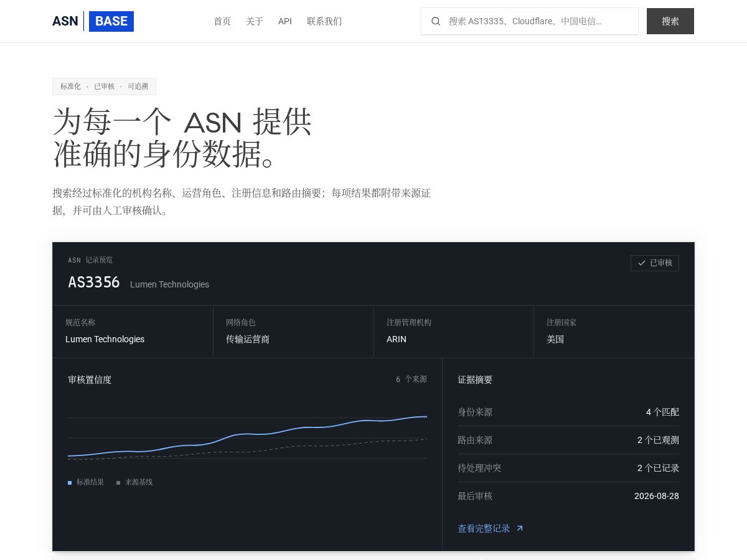The image size is (747, 560).
Task: Click the confidence line chart
Action: (247, 437)
